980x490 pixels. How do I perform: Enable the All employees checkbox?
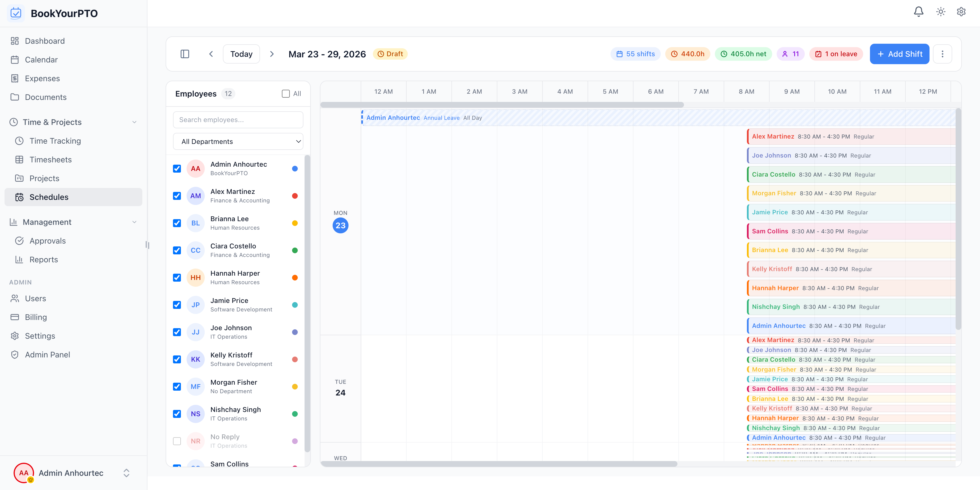pos(286,94)
